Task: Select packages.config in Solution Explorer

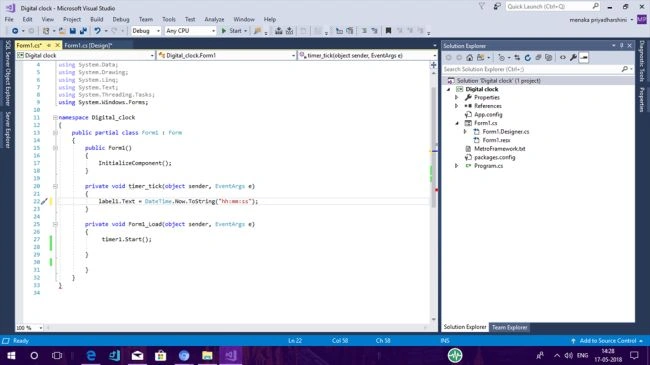Action: tap(495, 158)
